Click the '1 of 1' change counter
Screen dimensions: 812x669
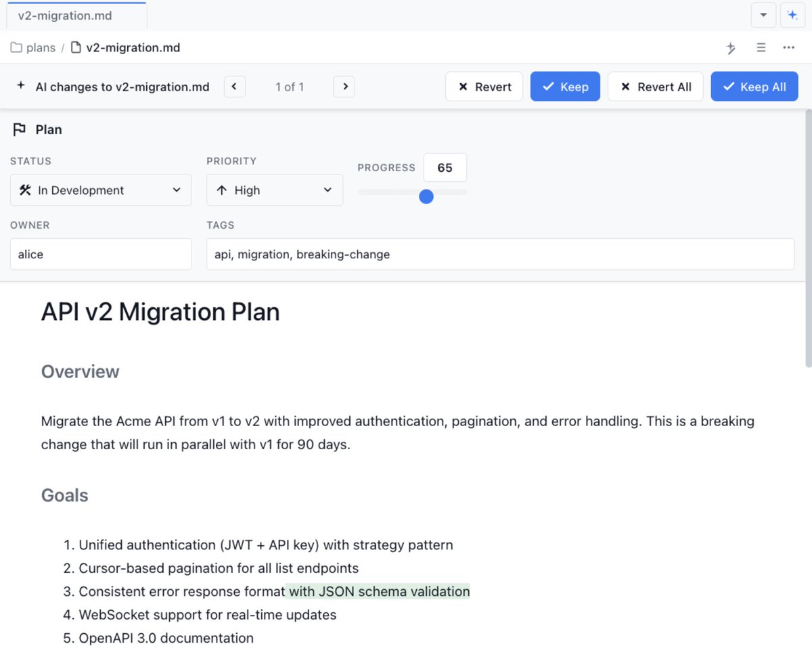pyautogui.click(x=290, y=87)
